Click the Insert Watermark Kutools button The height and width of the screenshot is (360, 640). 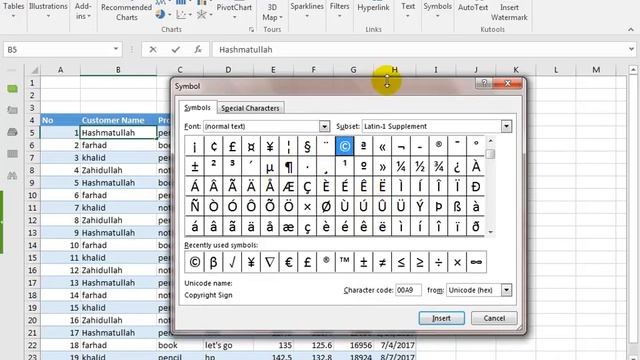tap(509, 12)
